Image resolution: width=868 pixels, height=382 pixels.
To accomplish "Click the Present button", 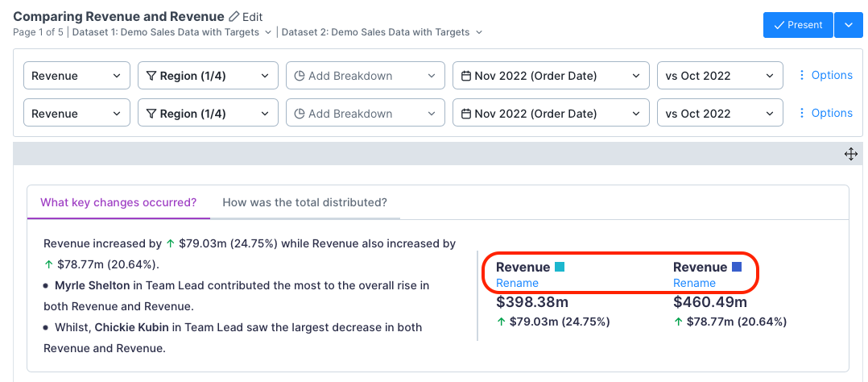I will pos(797,25).
